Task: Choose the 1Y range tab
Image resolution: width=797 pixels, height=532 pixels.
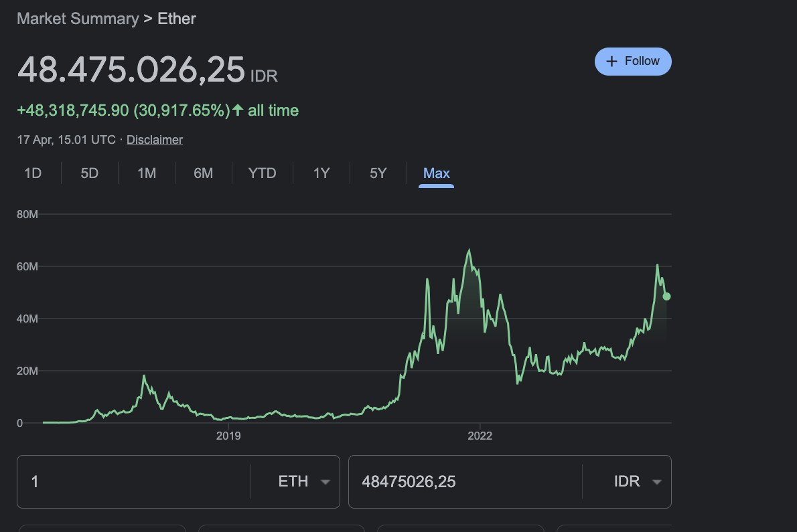Action: click(x=321, y=173)
